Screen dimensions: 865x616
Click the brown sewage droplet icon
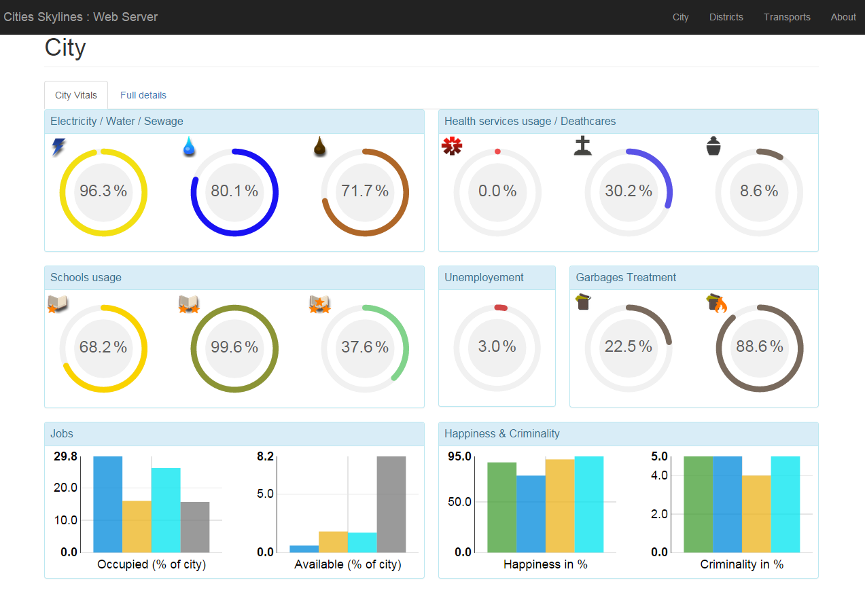click(x=320, y=147)
